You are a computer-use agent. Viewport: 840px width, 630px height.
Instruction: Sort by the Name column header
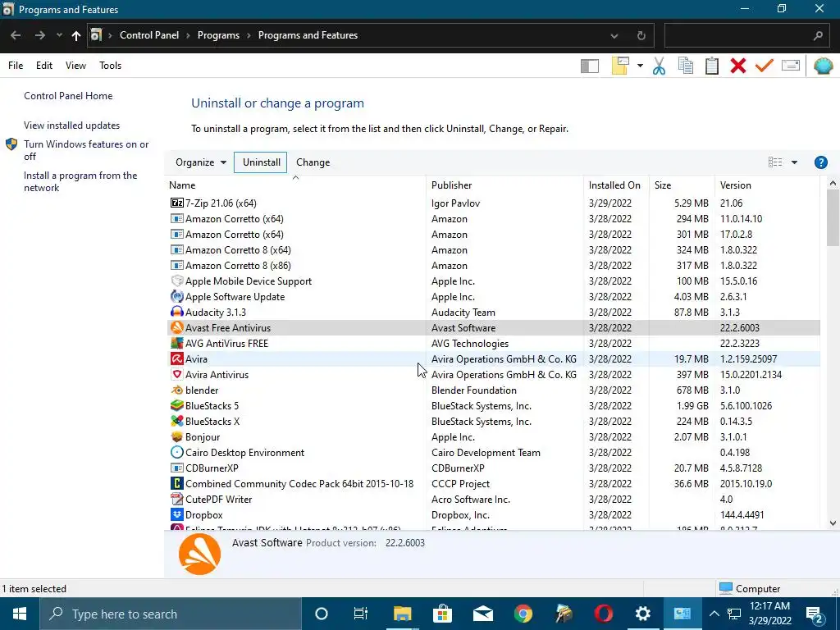(295, 185)
